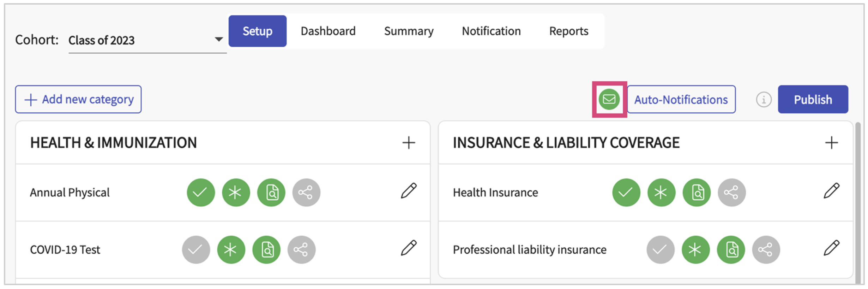The width and height of the screenshot is (868, 289).
Task: Switch to the Dashboard tab
Action: pyautogui.click(x=328, y=31)
